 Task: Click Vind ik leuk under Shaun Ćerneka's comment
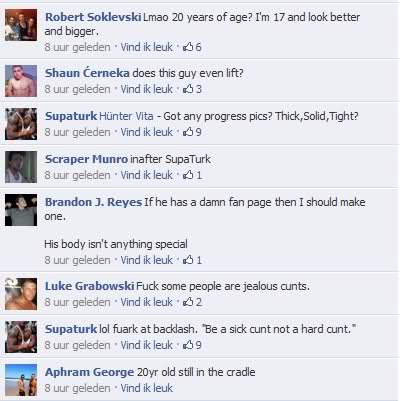tap(147, 89)
